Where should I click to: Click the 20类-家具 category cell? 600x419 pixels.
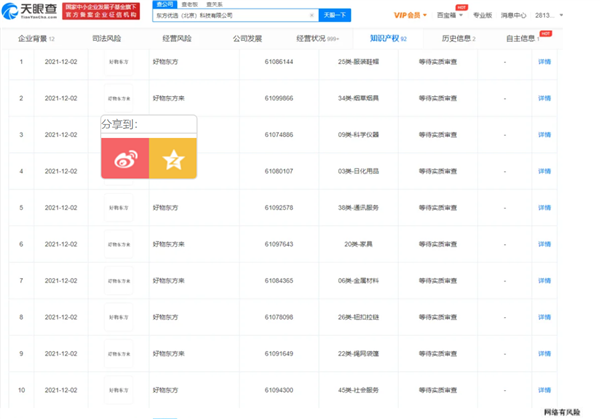point(358,244)
